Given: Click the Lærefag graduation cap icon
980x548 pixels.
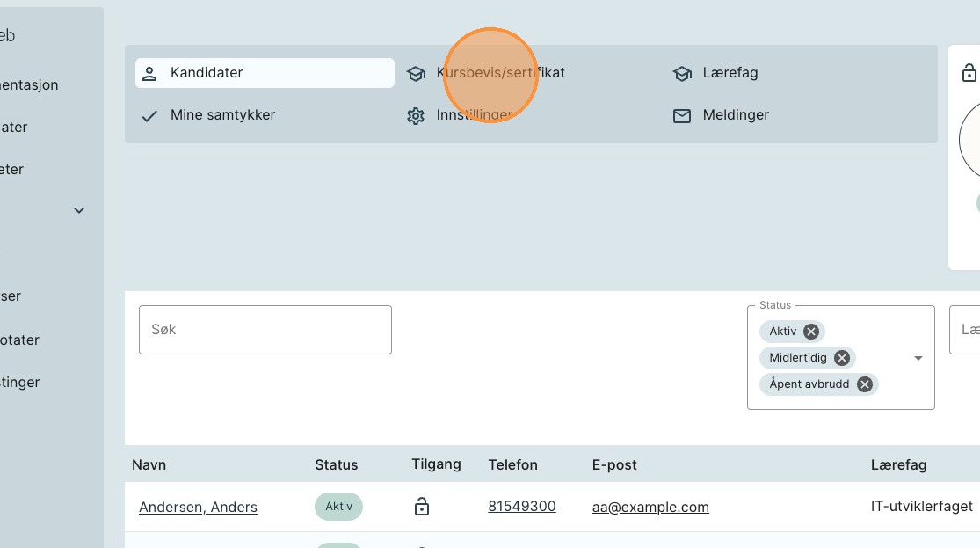Looking at the screenshot, I should point(682,73).
